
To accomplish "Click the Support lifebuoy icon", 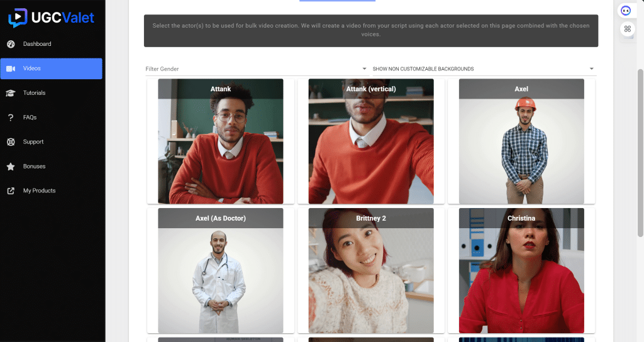I will coord(11,142).
